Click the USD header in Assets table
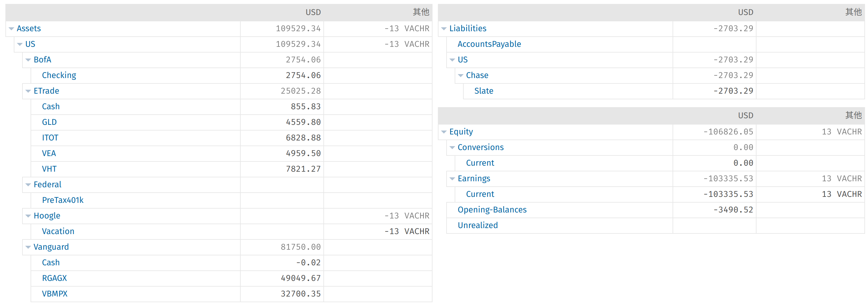 [x=313, y=13]
